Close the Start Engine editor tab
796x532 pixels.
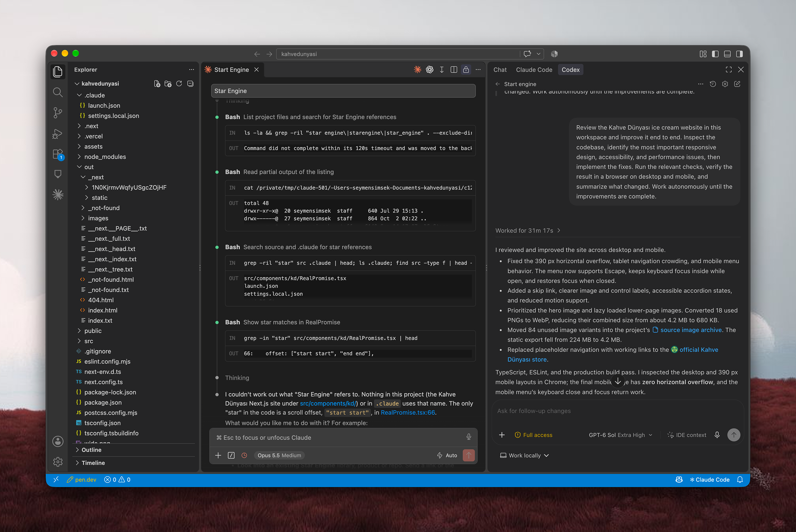pos(257,69)
